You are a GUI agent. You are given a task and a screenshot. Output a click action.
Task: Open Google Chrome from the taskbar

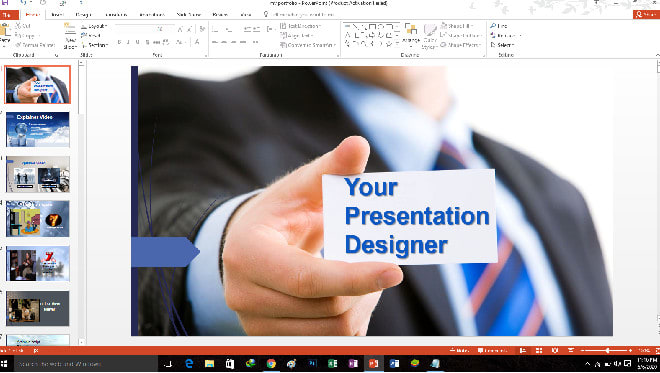pyautogui.click(x=271, y=364)
